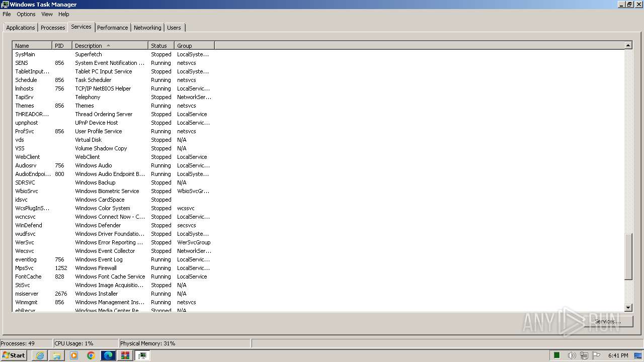Sort services by Name column header

tap(32, 46)
